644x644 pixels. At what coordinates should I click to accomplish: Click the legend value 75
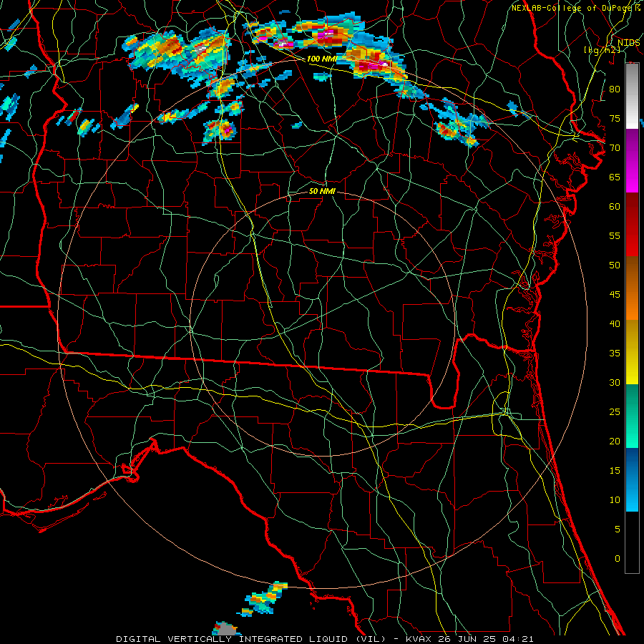615,118
